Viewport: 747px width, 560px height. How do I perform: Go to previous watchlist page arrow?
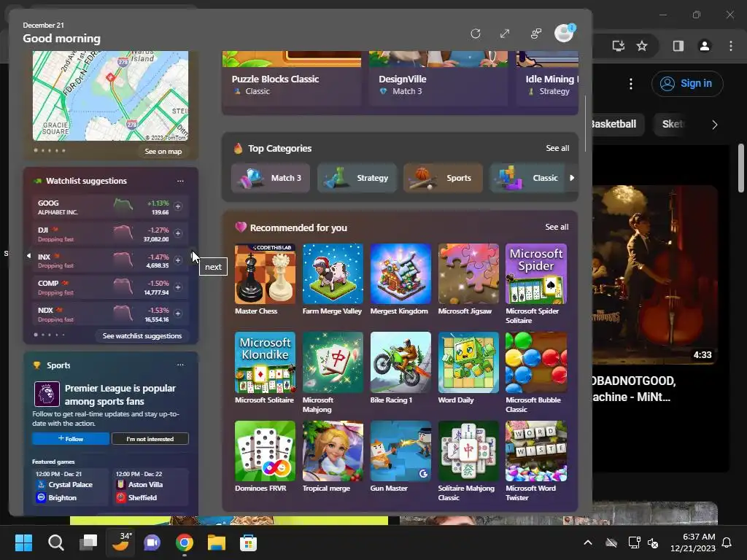[28, 256]
